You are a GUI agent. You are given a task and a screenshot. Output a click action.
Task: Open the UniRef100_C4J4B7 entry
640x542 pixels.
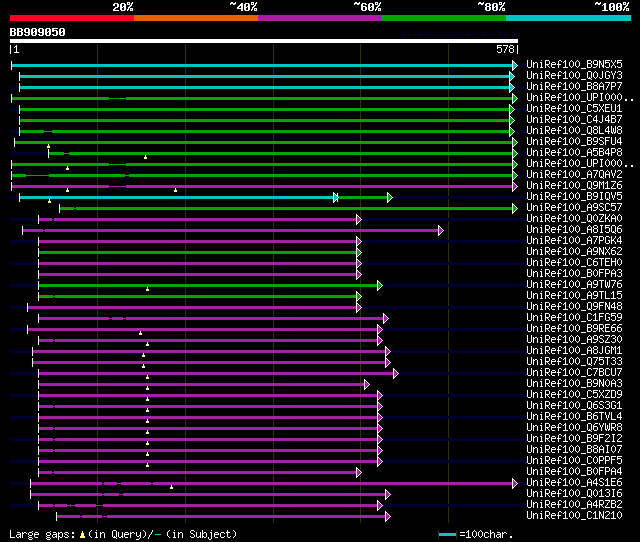574,120
